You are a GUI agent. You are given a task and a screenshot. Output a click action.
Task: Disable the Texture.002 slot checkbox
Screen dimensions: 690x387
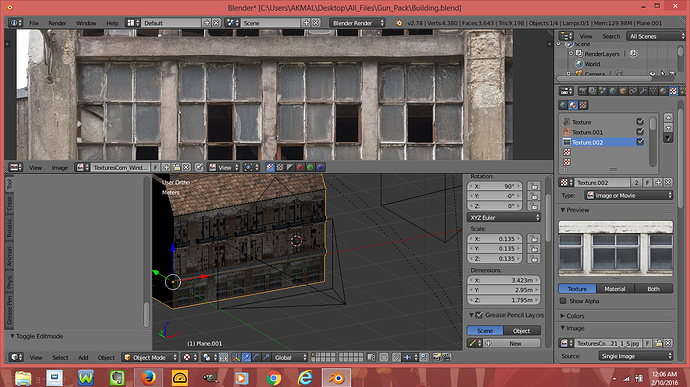[x=640, y=142]
